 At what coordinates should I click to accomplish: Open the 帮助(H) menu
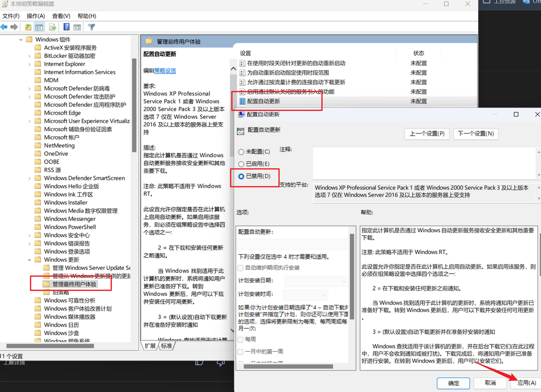tap(87, 16)
